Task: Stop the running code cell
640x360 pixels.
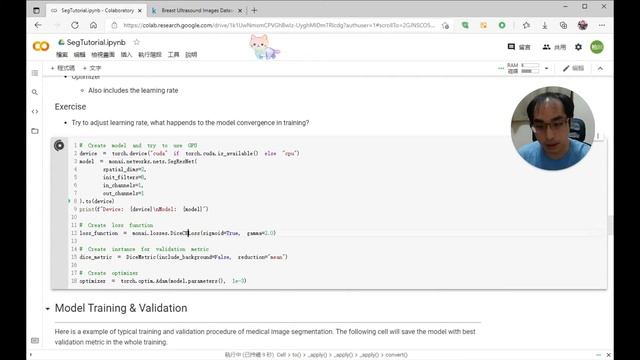Action: [x=59, y=145]
